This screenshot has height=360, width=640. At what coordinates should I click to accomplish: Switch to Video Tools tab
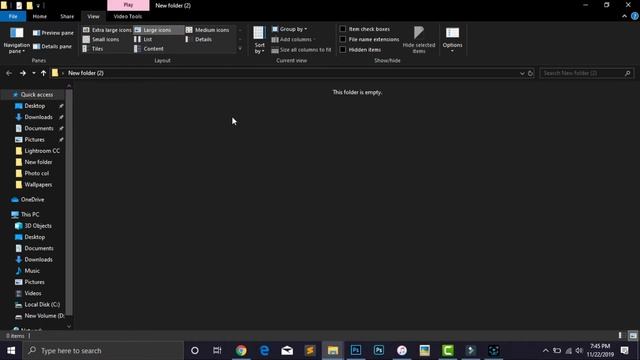[128, 16]
